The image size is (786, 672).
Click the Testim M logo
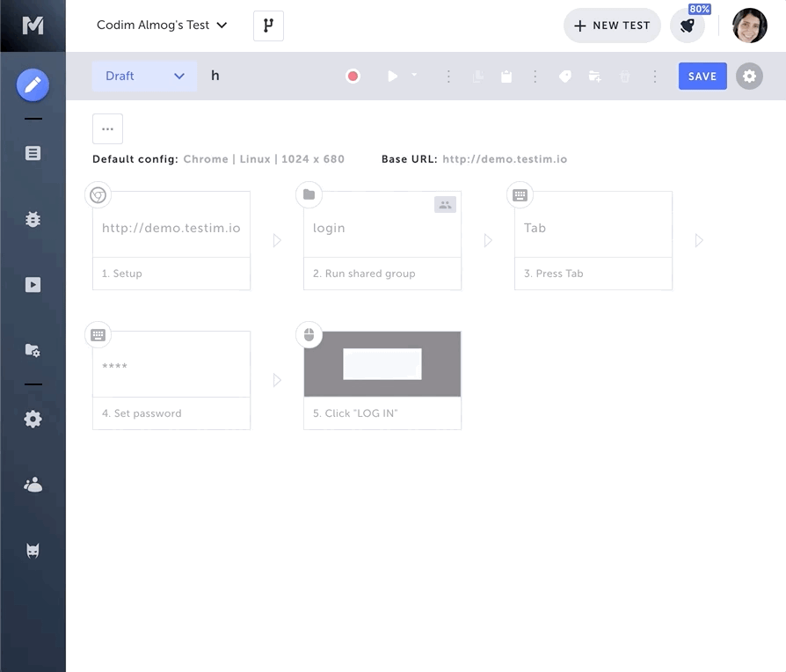click(33, 26)
